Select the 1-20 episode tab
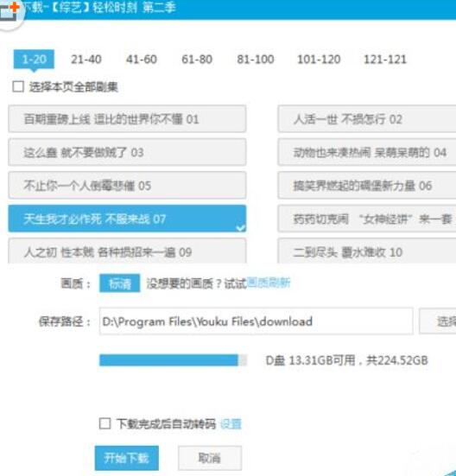 pos(34,60)
